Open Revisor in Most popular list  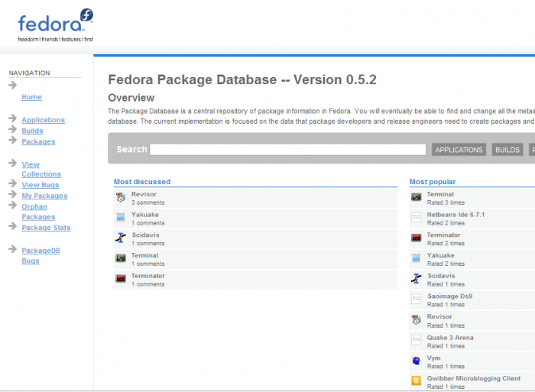click(439, 316)
